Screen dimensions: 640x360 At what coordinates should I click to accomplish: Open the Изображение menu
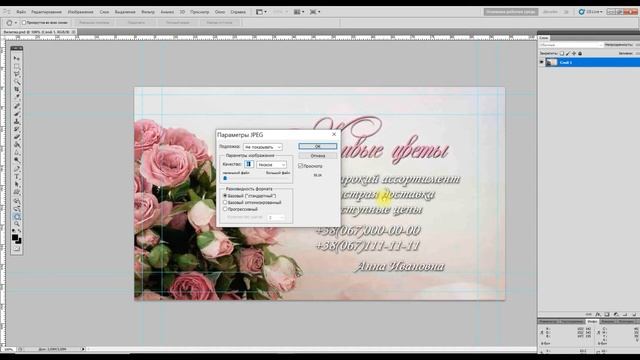pyautogui.click(x=80, y=12)
